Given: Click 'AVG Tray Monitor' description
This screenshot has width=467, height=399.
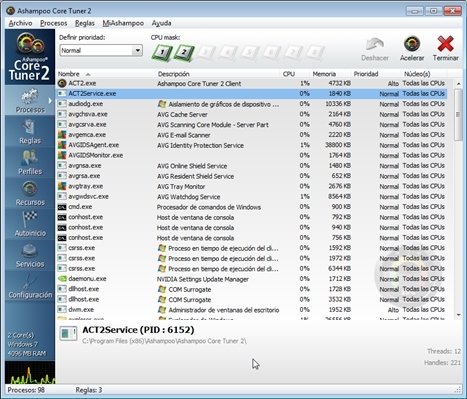Looking at the screenshot, I should pos(181,187).
